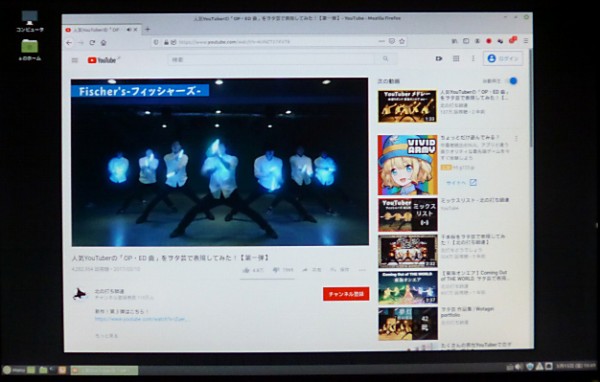
Task: Open the three-dot YouTube settings menu
Action: [x=473, y=59]
